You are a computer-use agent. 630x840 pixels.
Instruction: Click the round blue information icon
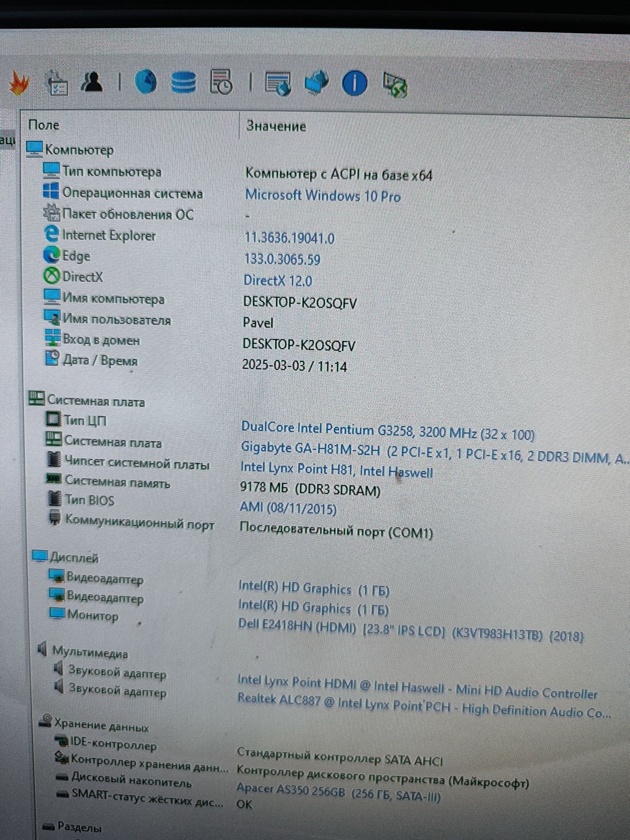point(354,83)
